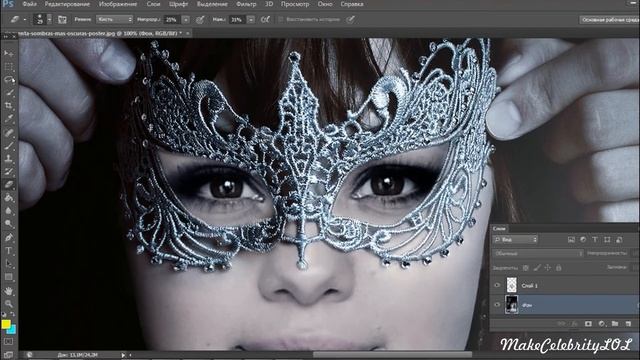Create new adjustment layer icon
This screenshot has height=360, width=640.
tap(602, 324)
